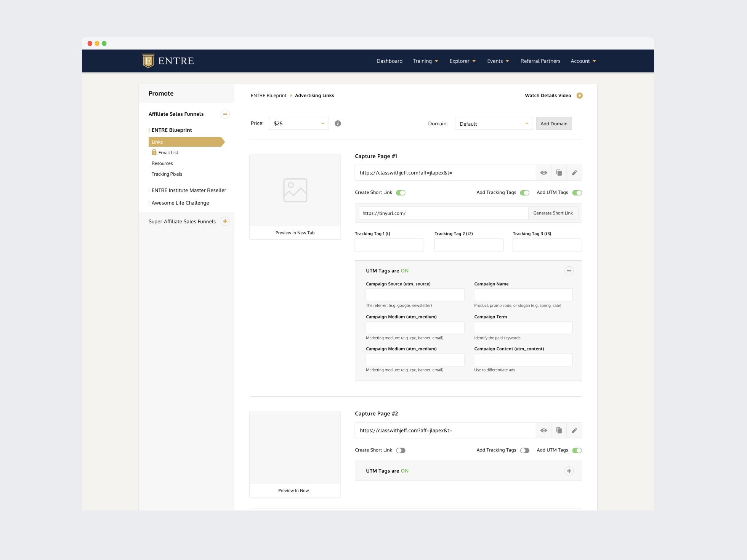Toggle Create Short Link for Capture Page #1
Image resolution: width=747 pixels, height=560 pixels.
pos(401,193)
